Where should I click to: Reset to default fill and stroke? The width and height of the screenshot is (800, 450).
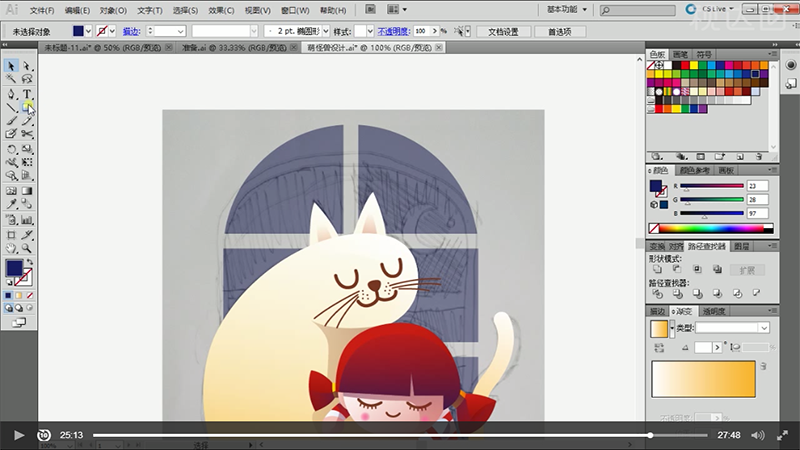[x=9, y=282]
